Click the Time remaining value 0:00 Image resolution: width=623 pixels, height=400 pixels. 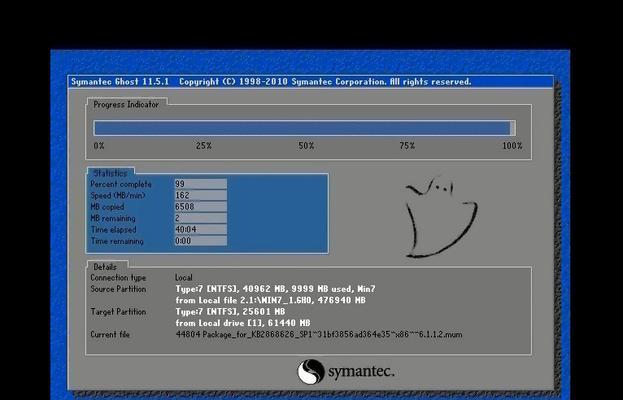coord(201,241)
